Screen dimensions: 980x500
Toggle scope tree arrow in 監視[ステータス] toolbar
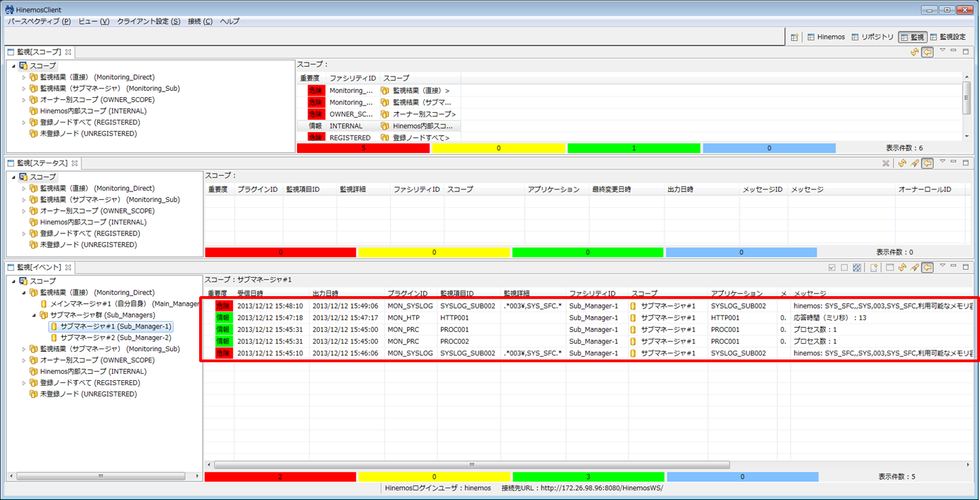[x=928, y=163]
